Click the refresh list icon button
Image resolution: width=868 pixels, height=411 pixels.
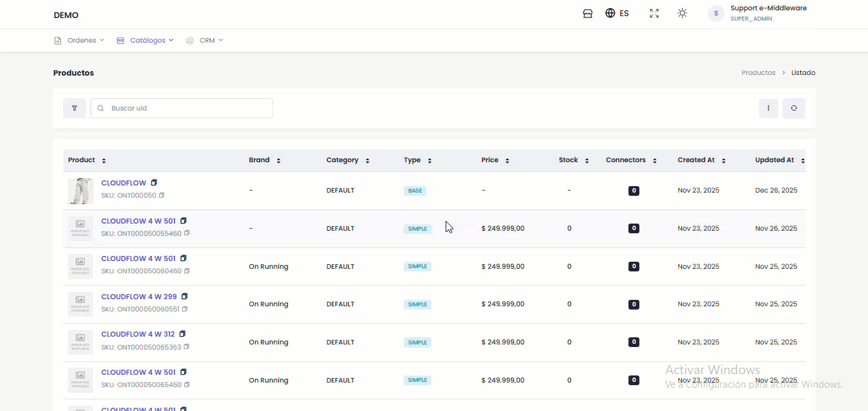click(794, 109)
